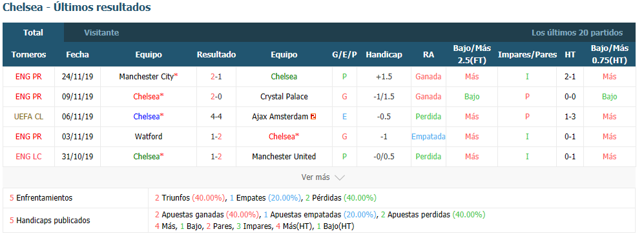Open Los últimos 20 partidos dropdown
The height and width of the screenshot is (238, 644).
coord(577,33)
